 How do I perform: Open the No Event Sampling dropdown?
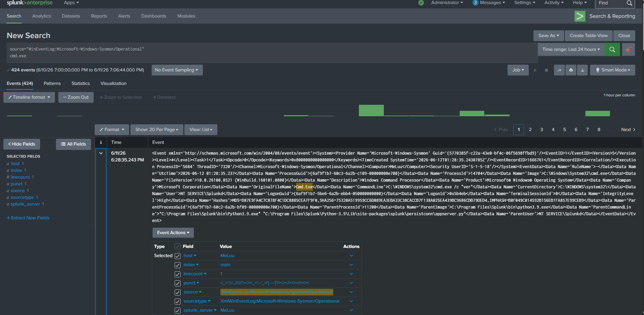coord(177,70)
